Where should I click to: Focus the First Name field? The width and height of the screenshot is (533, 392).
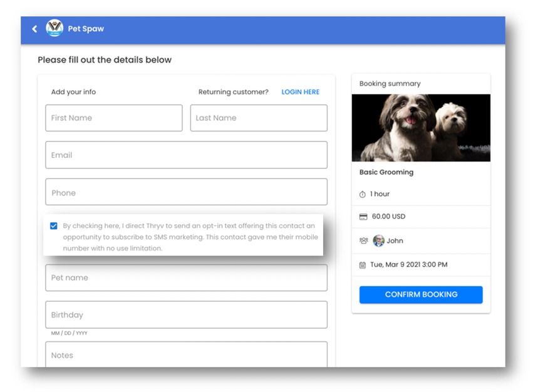114,118
